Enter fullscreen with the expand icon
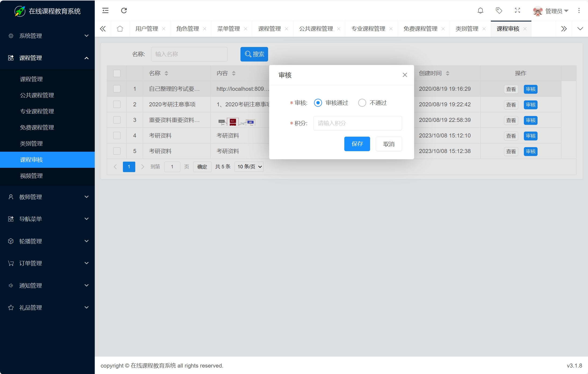 coord(517,10)
